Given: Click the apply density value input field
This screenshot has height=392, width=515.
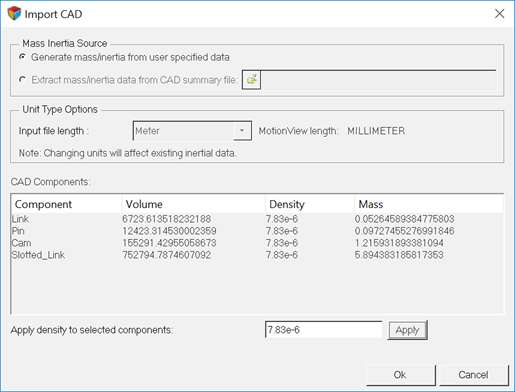Looking at the screenshot, I should 323,330.
